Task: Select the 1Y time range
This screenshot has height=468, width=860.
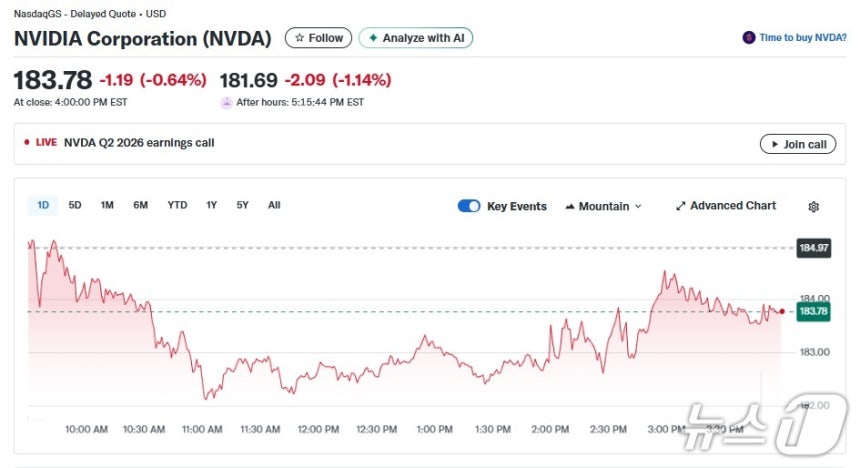Action: tap(211, 205)
